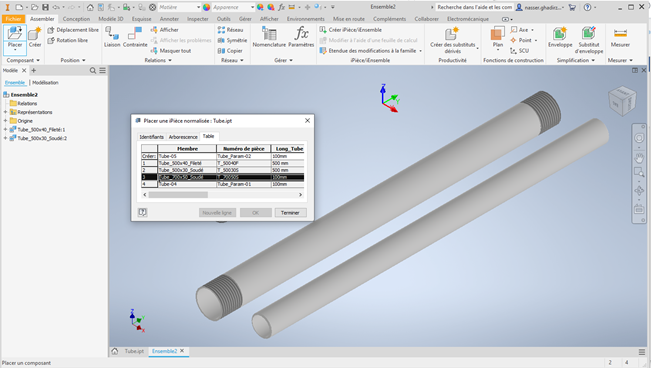The width and height of the screenshot is (651, 368).
Task: Expand the Origine tree node
Action: coord(5,121)
